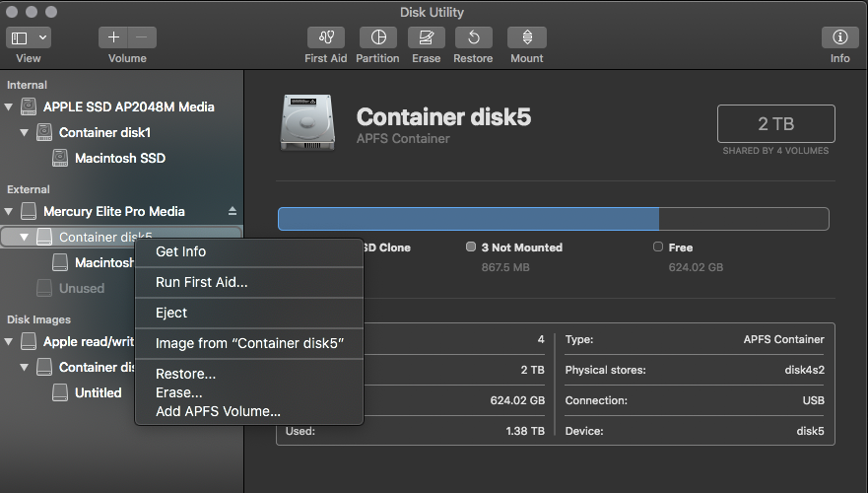Screen dimensions: 868x493
Task: Click the 2 TB capacity box
Action: [776, 123]
